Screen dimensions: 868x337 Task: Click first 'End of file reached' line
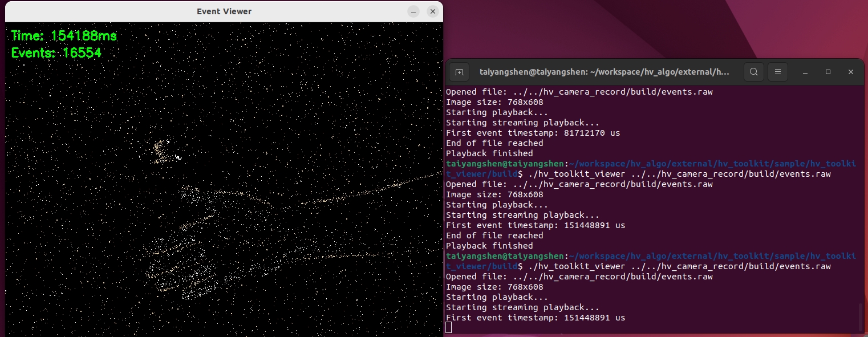(x=494, y=143)
